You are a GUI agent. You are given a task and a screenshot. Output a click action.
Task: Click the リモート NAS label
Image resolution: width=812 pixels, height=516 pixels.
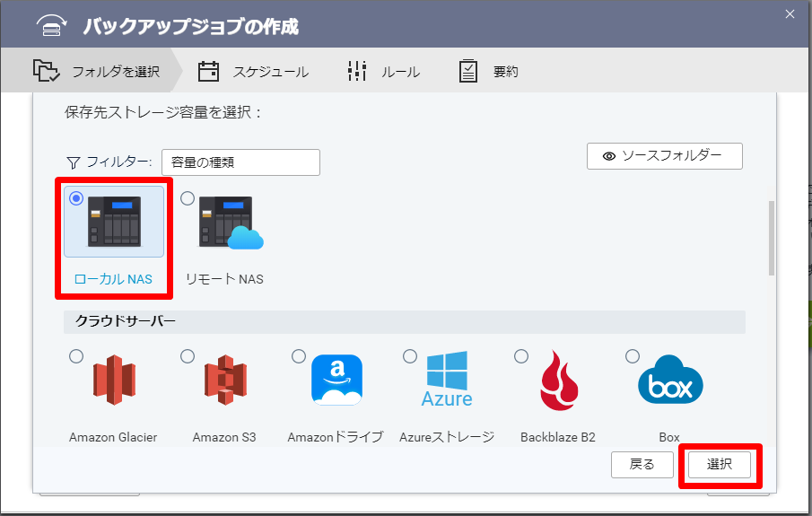pyautogui.click(x=224, y=279)
